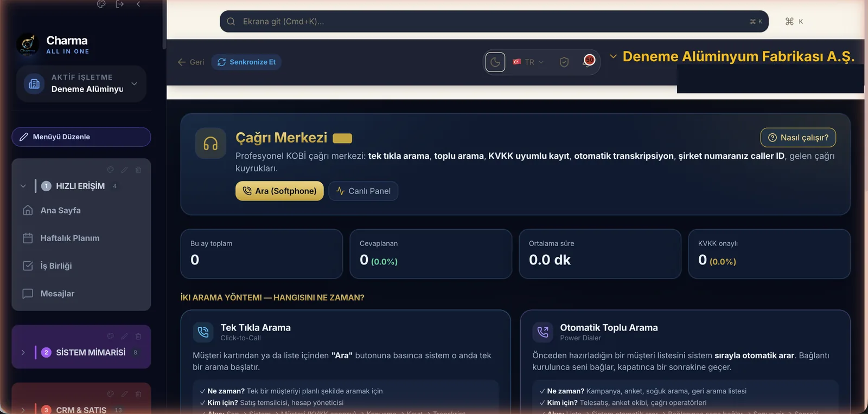Open Haftalık Planım menu item
Image resolution: width=868 pixels, height=414 pixels.
coord(81,238)
